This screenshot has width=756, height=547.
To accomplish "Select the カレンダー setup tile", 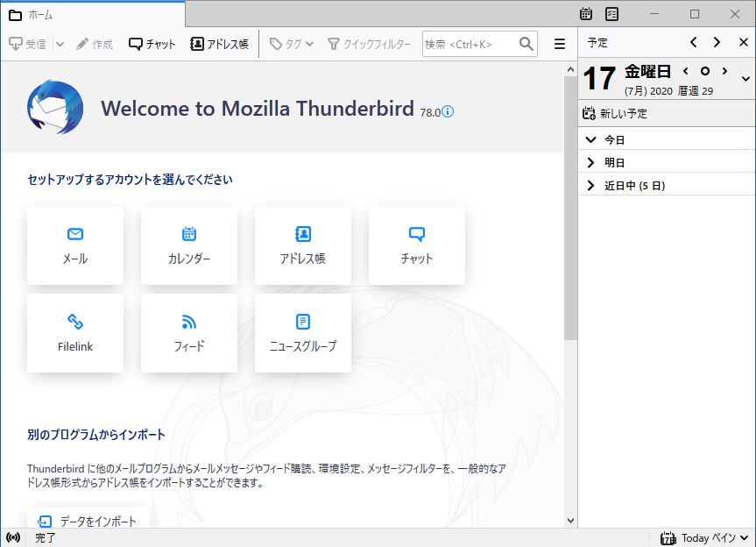I will pyautogui.click(x=188, y=245).
